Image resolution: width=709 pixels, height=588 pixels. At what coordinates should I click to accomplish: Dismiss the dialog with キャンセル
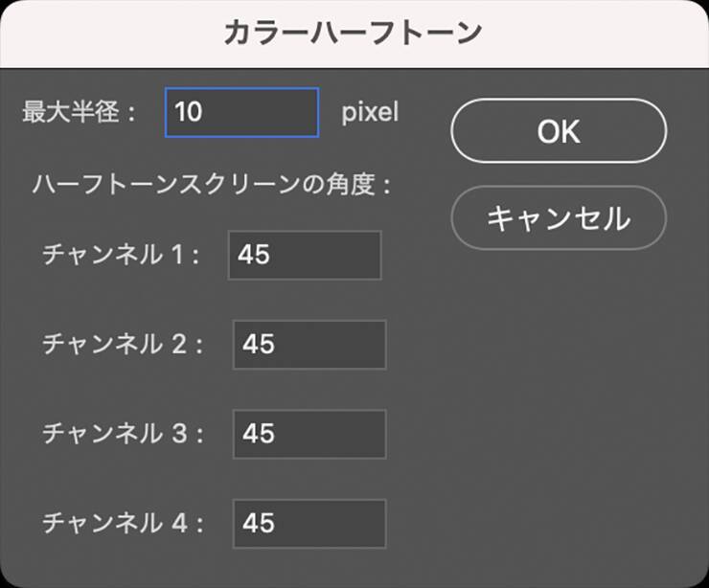(558, 218)
